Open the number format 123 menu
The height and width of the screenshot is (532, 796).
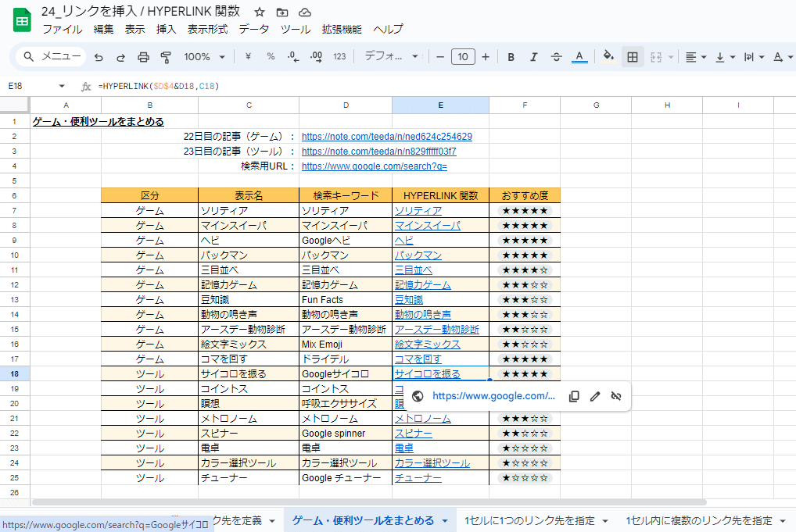click(339, 57)
